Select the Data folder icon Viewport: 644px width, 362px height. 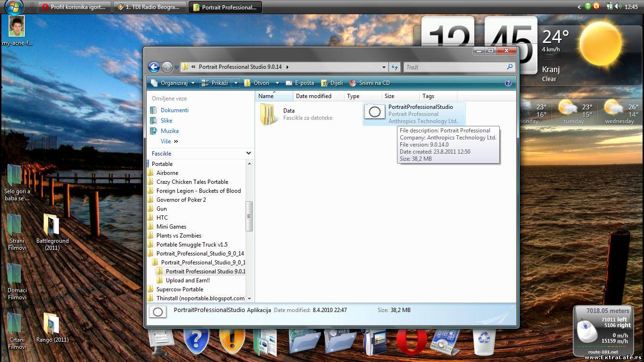tap(269, 114)
